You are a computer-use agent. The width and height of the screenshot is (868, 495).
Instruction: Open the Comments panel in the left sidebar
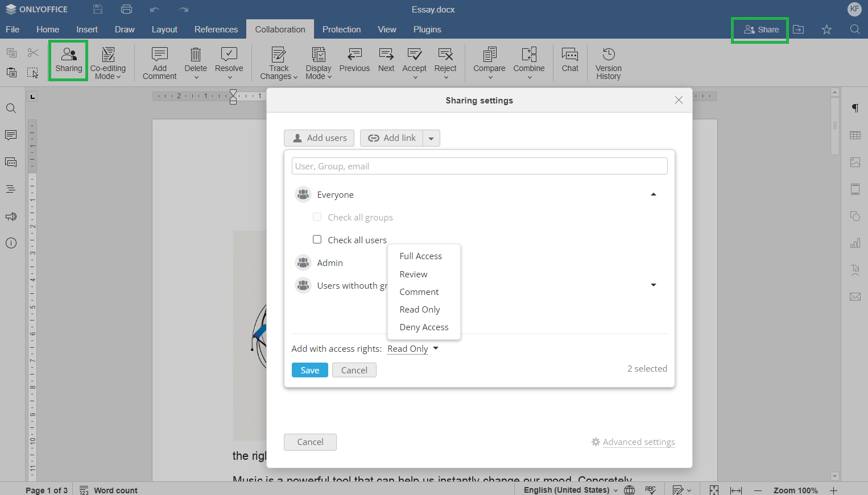click(x=11, y=135)
